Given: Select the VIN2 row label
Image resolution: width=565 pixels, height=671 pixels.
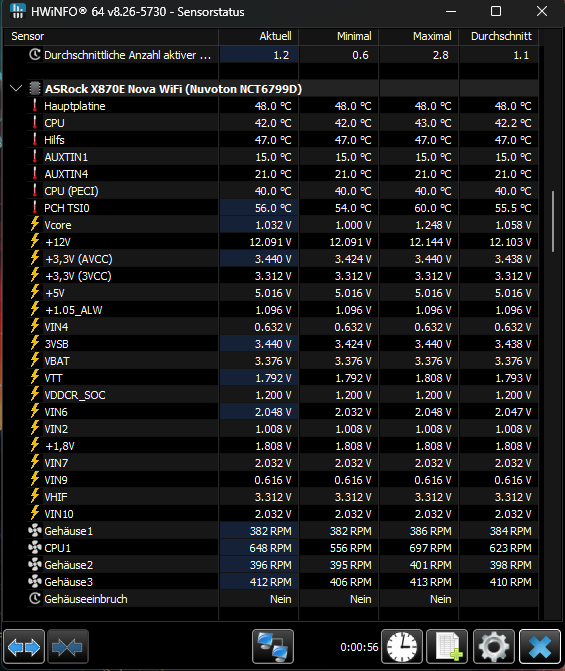Looking at the screenshot, I should pyautogui.click(x=56, y=429).
